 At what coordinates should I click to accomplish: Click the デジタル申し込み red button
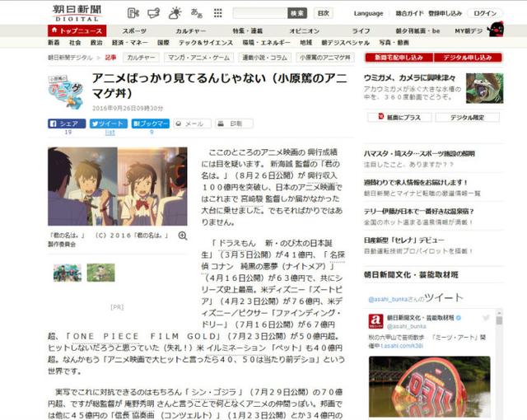pos(468,58)
